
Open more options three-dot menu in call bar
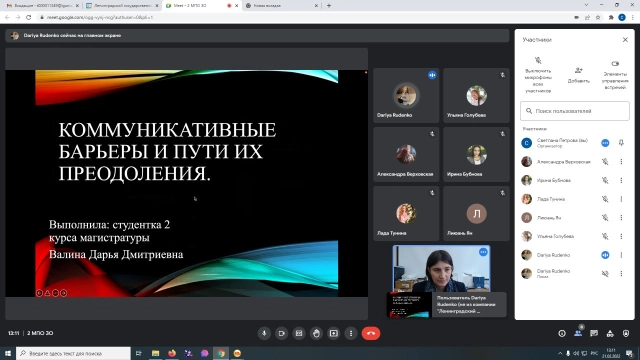click(x=351, y=333)
